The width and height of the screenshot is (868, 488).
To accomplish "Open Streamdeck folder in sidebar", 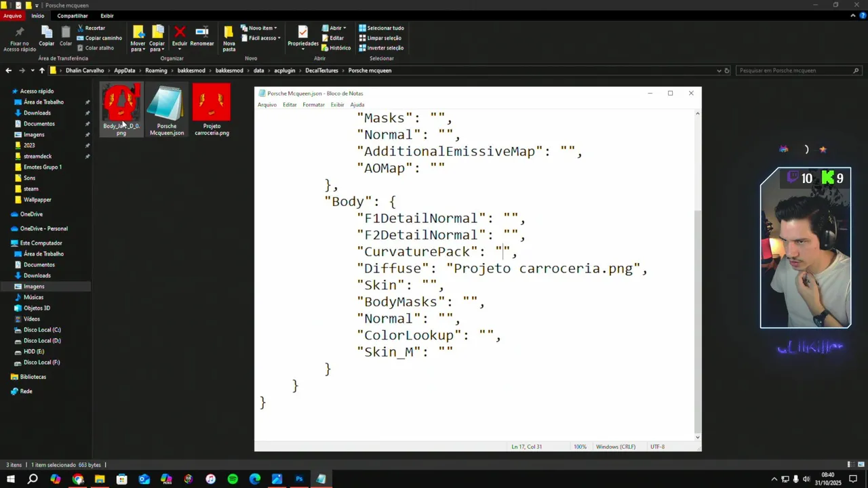I will point(36,157).
